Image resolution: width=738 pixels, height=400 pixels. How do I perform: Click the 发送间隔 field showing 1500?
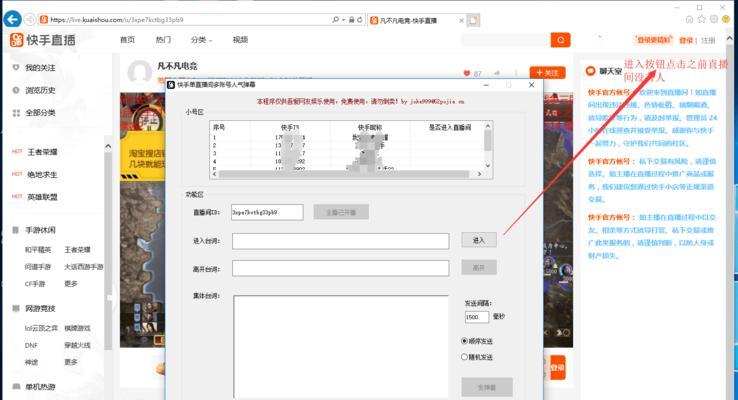pos(476,317)
